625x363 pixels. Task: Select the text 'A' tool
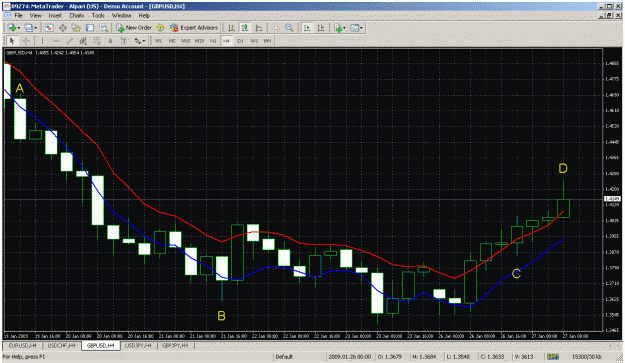pos(110,41)
